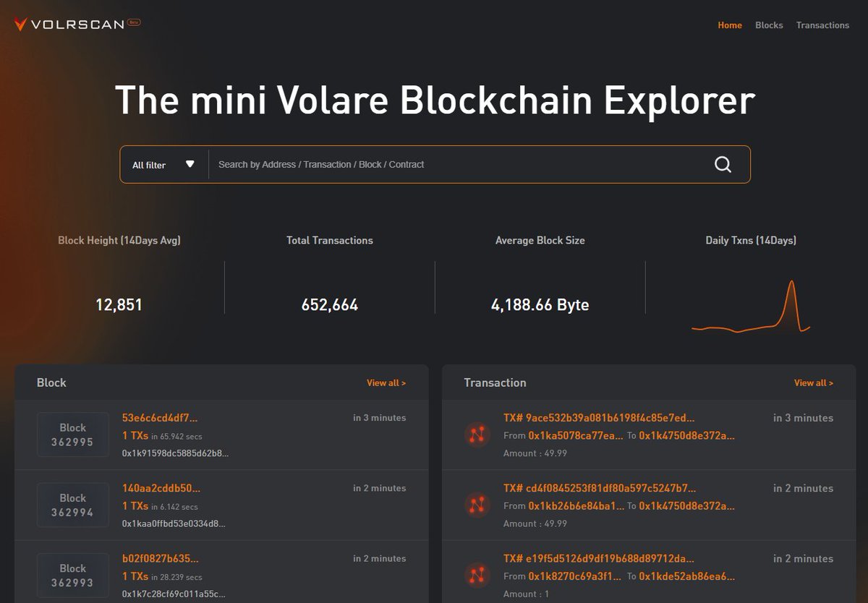
Task: Focus the address search input field
Action: (x=456, y=164)
